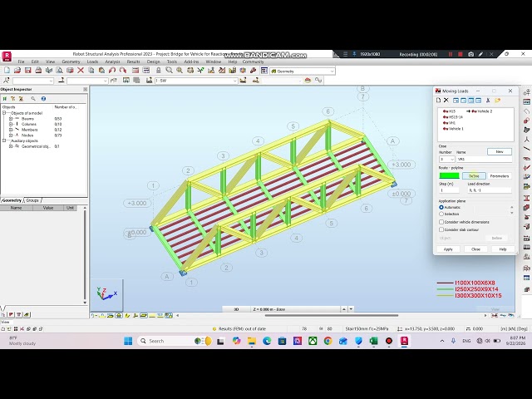Viewport: 532px width, 399px height.
Task: Switch to the Groups tab
Action: pyautogui.click(x=32, y=200)
